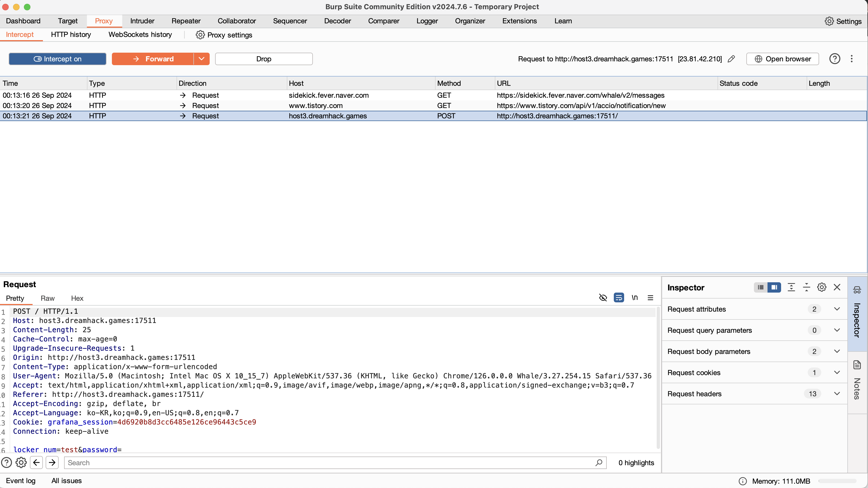Go to next search match arrow

pos(52,462)
